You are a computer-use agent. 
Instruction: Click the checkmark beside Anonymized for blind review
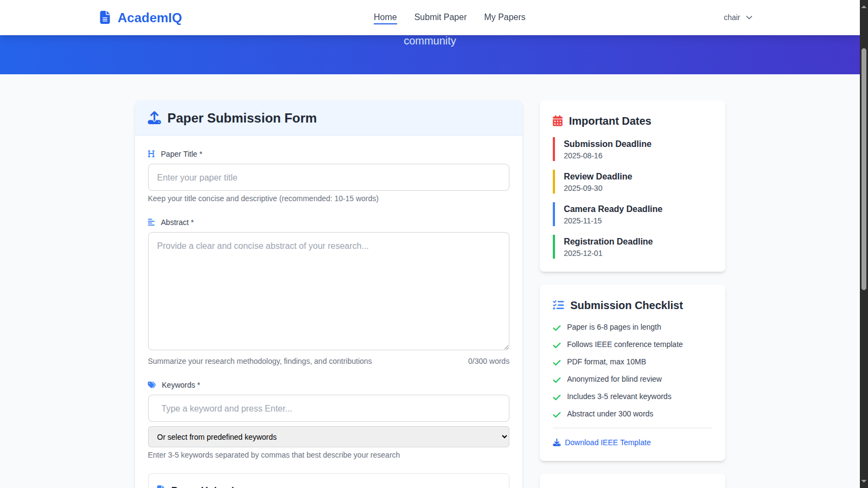pos(557,380)
